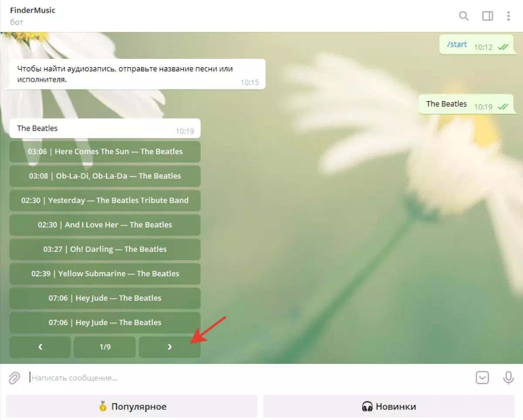Click the bot's 'The Beatles' reply message
The height and width of the screenshot is (420, 523).
(105, 129)
